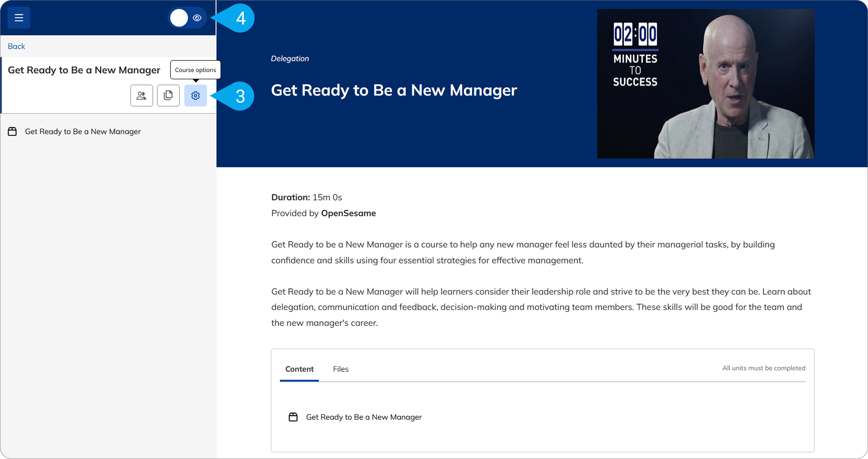This screenshot has height=459, width=868.
Task: Click the OpenSesame provider name
Action: pyautogui.click(x=348, y=213)
